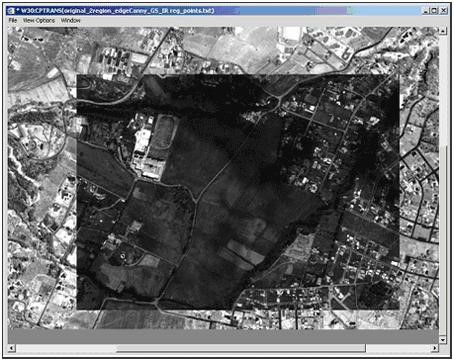Click the dark overlaid warped image

(x=238, y=192)
